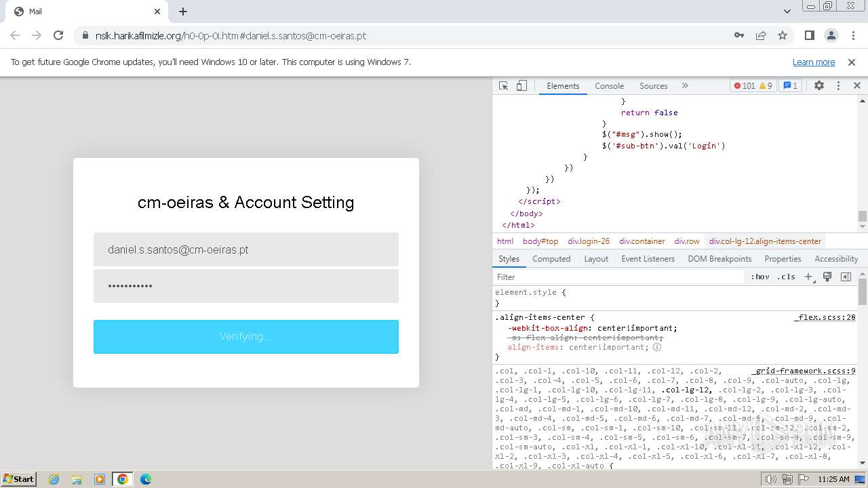Open the Windows Start menu
Viewport: 868px width, 488px height.
[19, 479]
